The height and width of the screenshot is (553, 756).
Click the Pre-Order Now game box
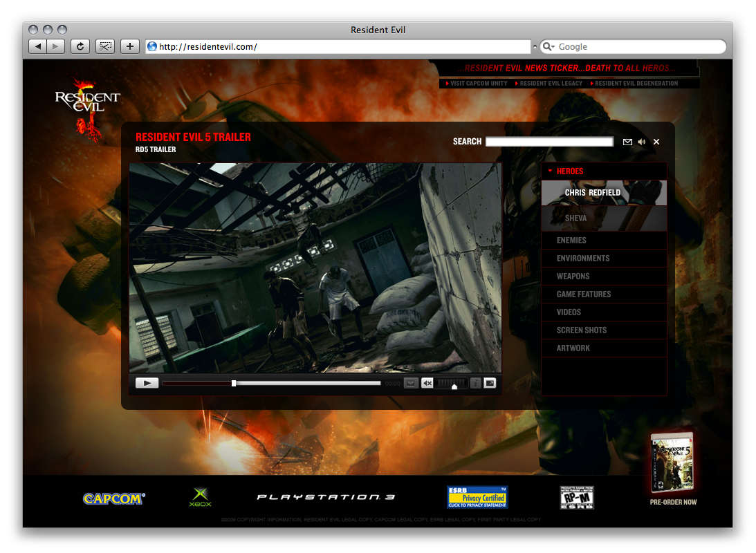tap(672, 462)
